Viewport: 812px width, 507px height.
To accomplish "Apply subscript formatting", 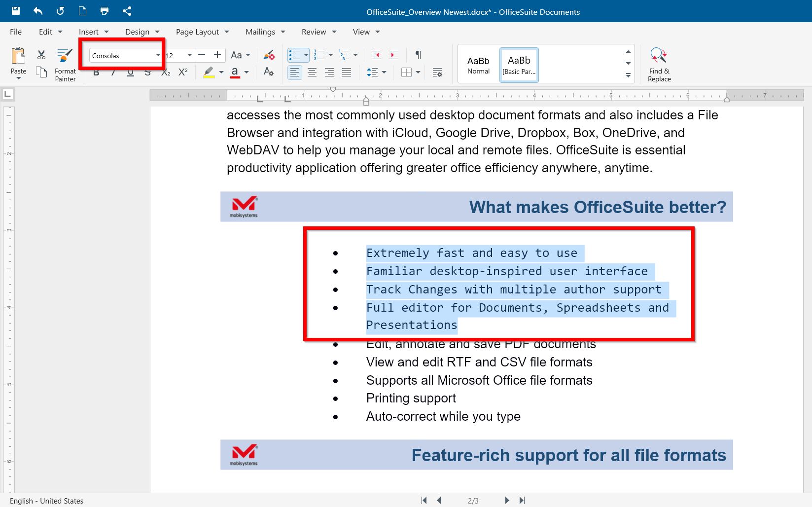I will click(166, 72).
